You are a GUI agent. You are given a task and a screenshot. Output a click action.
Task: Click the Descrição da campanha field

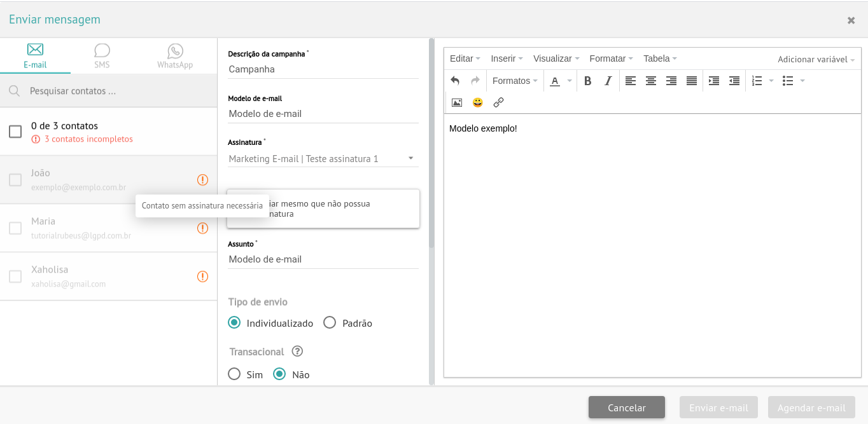(x=323, y=69)
